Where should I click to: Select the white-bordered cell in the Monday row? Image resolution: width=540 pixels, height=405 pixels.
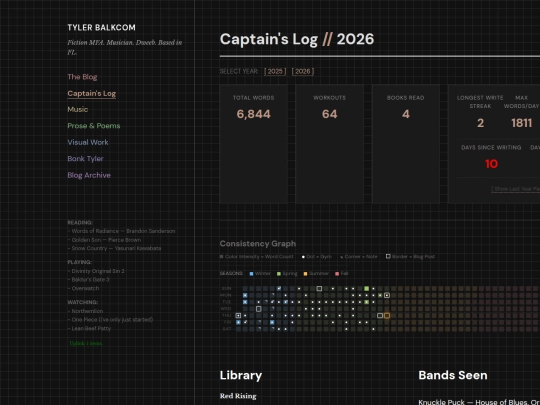coord(387,295)
